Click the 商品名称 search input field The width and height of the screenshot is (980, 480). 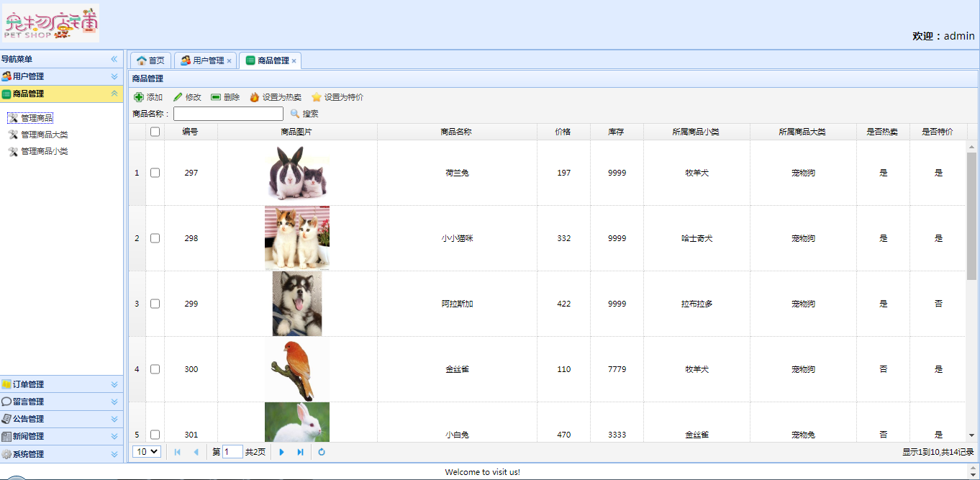pos(228,114)
